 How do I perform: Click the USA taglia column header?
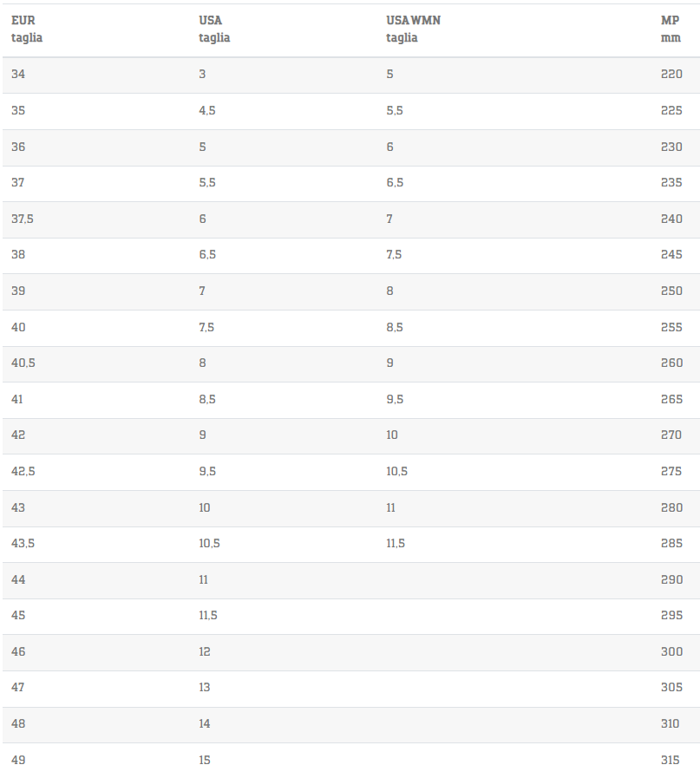pyautogui.click(x=214, y=29)
